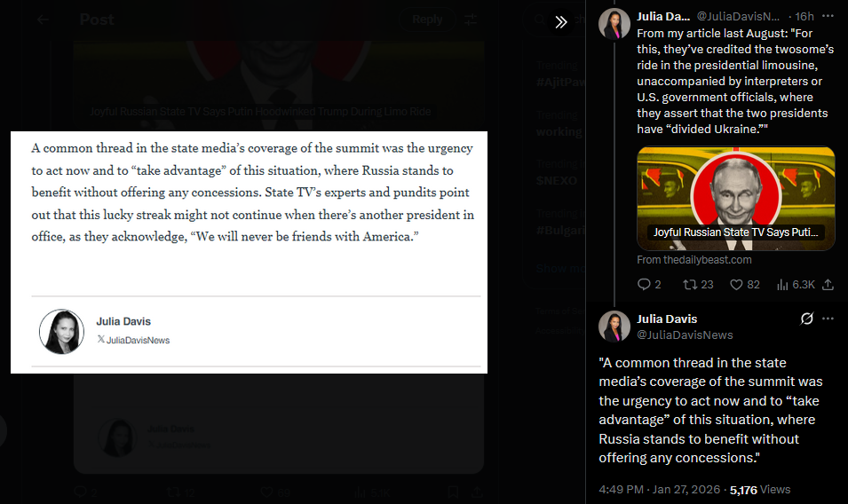Click the quoted "A common thread" post text
Image resolution: width=848 pixels, height=504 pixels.
pos(710,410)
